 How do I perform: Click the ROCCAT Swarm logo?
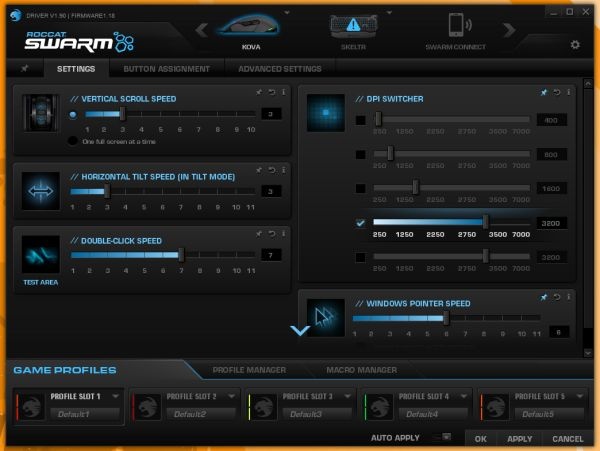[79, 42]
